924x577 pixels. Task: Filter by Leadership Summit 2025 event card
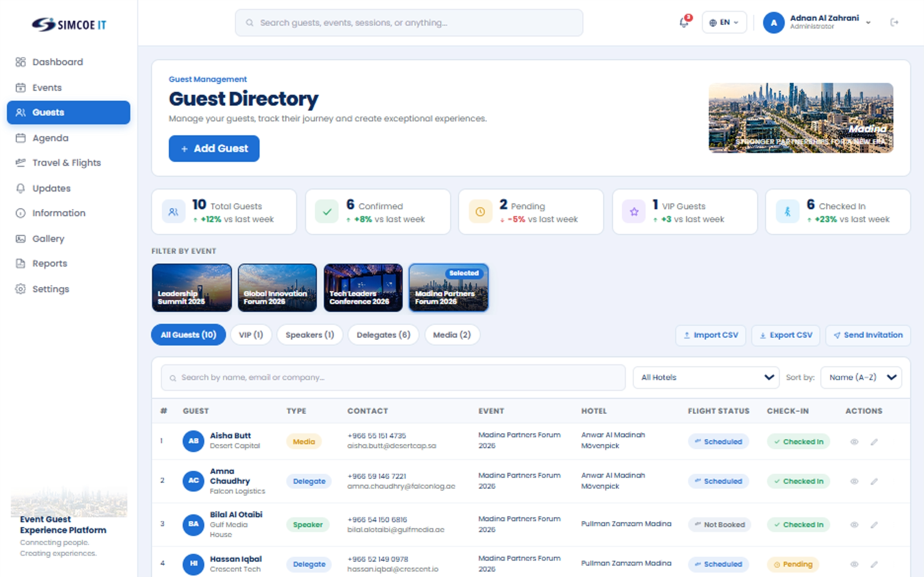[192, 288]
